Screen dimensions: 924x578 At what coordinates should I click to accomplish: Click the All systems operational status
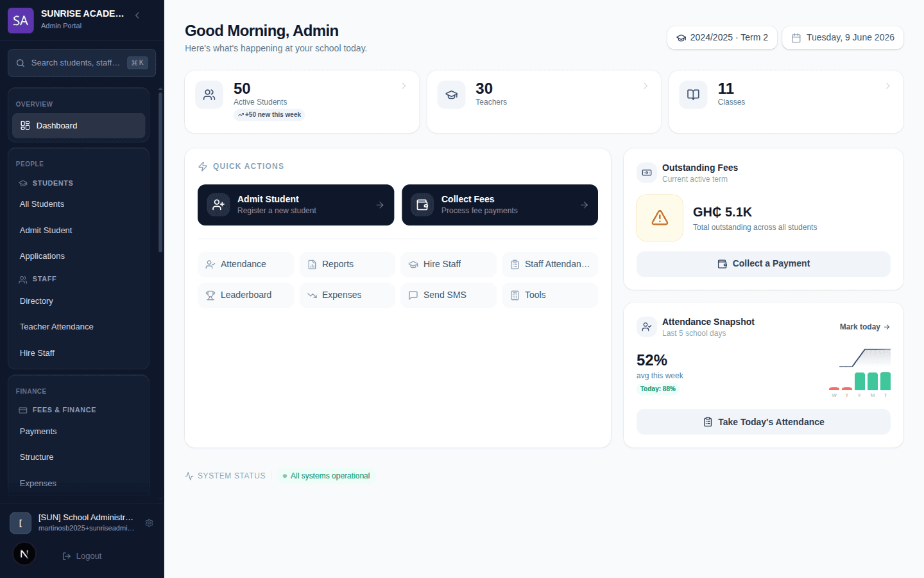(327, 476)
